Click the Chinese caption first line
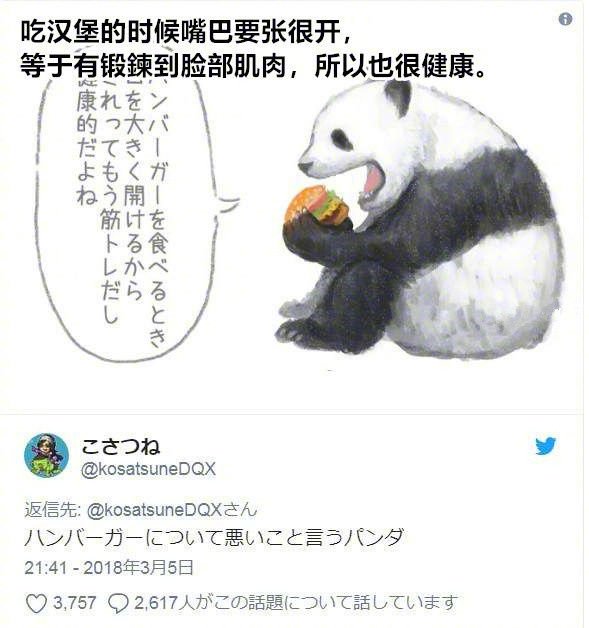This screenshot has width=589, height=628. (187, 32)
